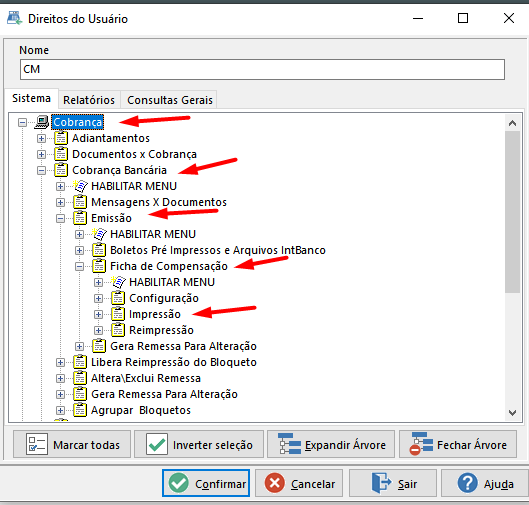Click the notepad icon beside Emissão
The height and width of the screenshot is (505, 529).
tap(80, 218)
